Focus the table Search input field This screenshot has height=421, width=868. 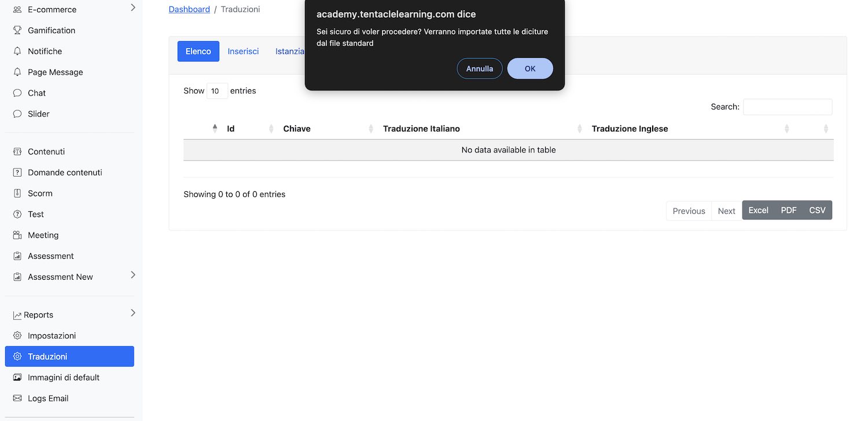pyautogui.click(x=787, y=107)
